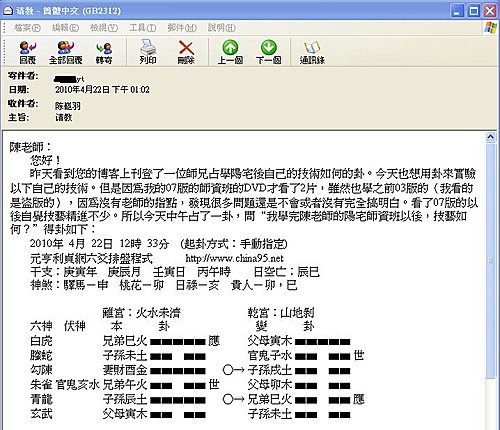Click the vertical scrollbar thumb
This screenshot has height=430, width=500.
point(490,260)
